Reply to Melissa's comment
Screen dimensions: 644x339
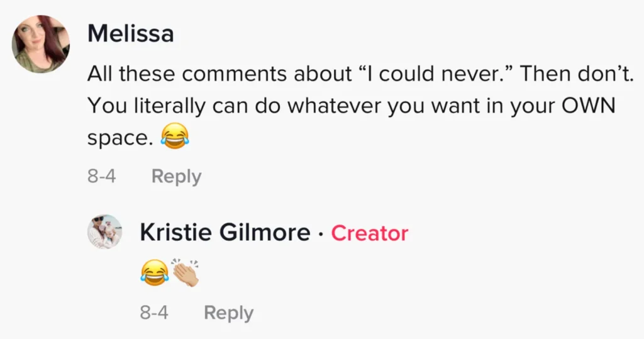click(176, 177)
